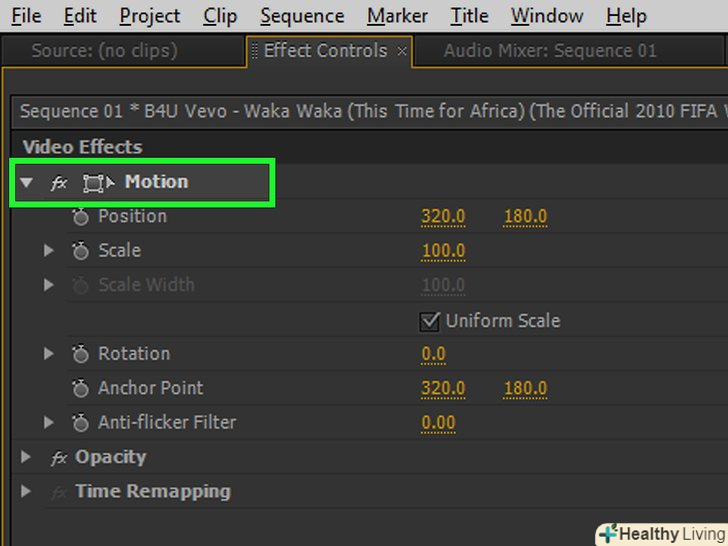This screenshot has width=728, height=546.
Task: Toggle the Anchor Point stopwatch icon
Action: coord(81,388)
